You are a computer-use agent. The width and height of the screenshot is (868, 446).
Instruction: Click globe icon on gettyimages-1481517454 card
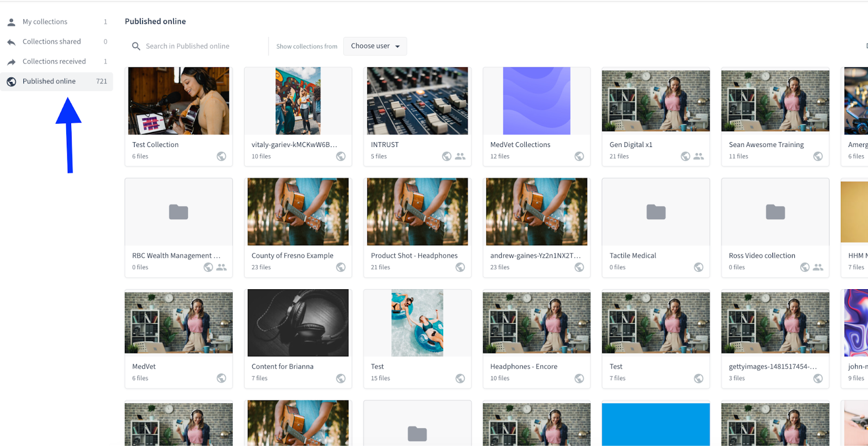tap(818, 378)
